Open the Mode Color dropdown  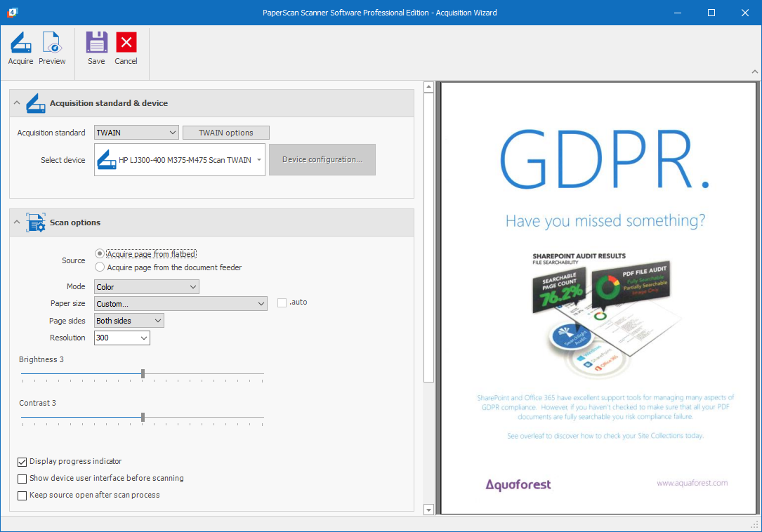coord(147,286)
